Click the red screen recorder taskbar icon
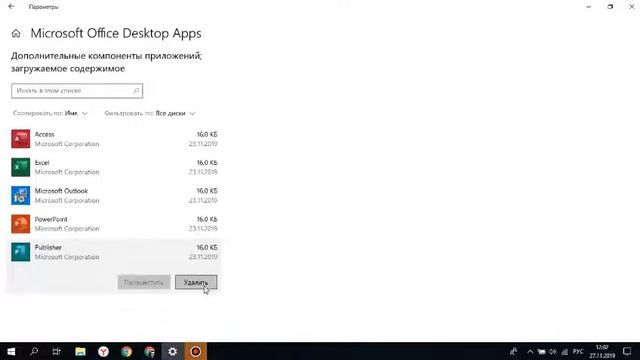Viewport: 640px width, 360px height. tap(196, 351)
